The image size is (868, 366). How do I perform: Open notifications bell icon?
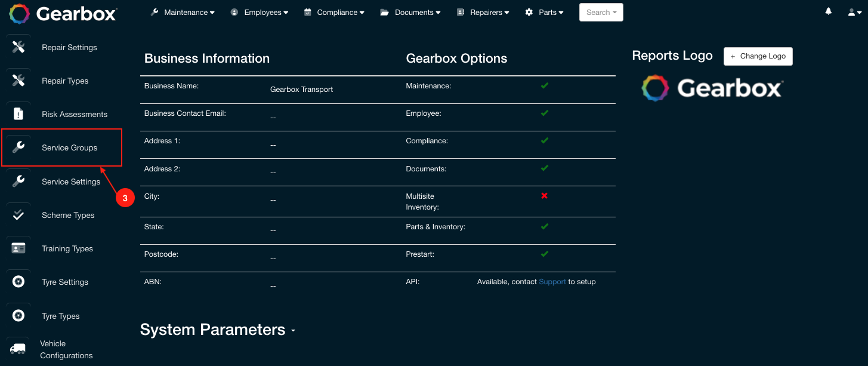(829, 12)
